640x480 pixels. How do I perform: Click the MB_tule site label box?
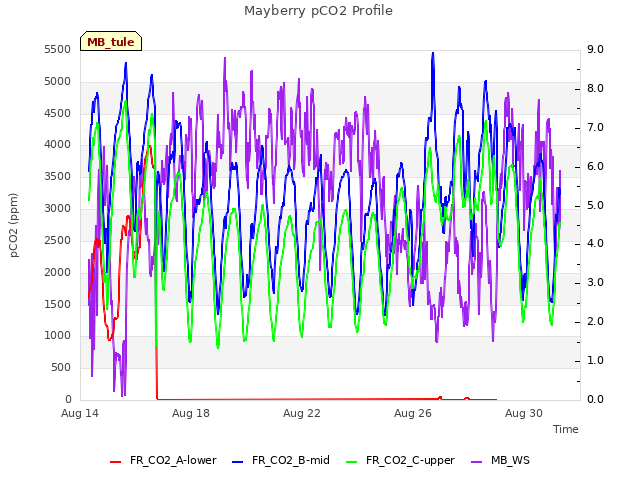111,41
